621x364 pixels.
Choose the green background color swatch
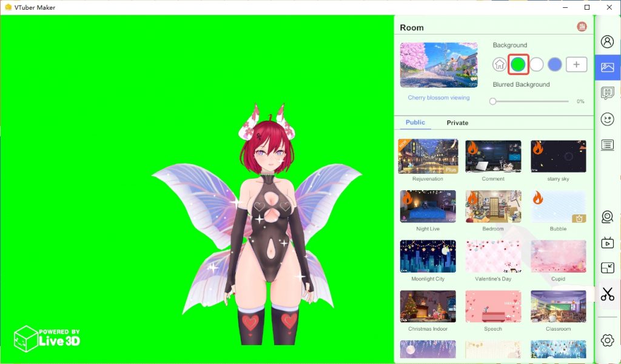coord(518,64)
